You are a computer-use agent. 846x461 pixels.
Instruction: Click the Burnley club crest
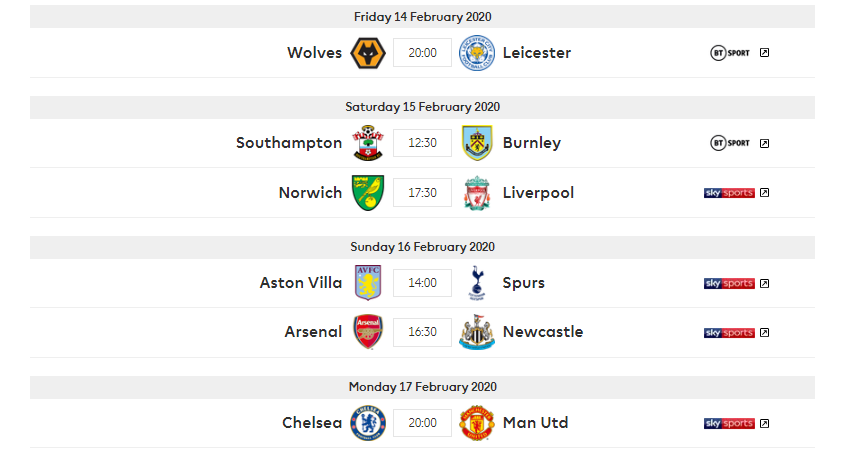click(x=477, y=143)
